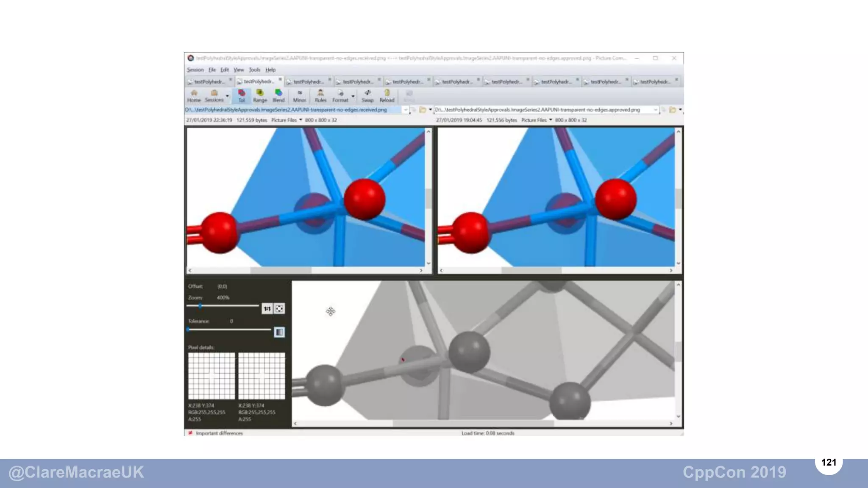Swap the left and right images

(x=367, y=96)
